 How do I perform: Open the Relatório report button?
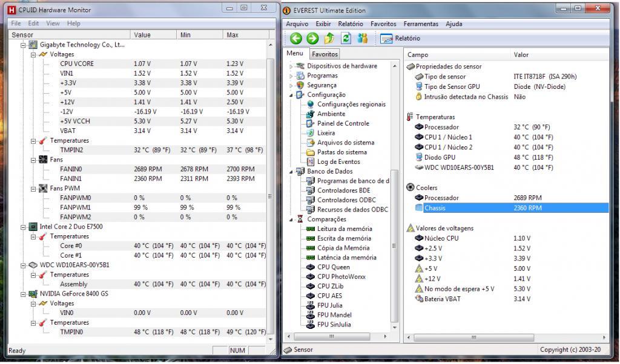pyautogui.click(x=400, y=38)
